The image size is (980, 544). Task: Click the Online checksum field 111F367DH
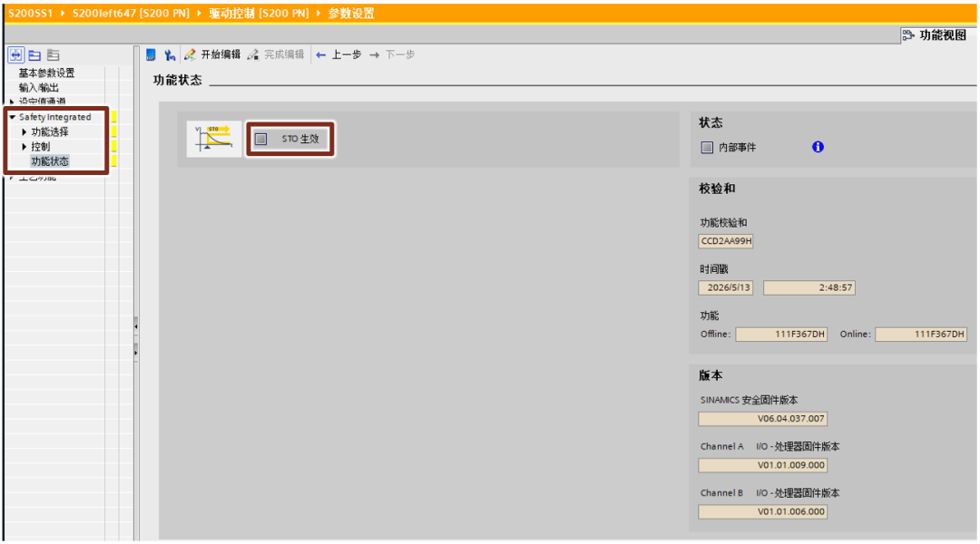[x=921, y=335]
